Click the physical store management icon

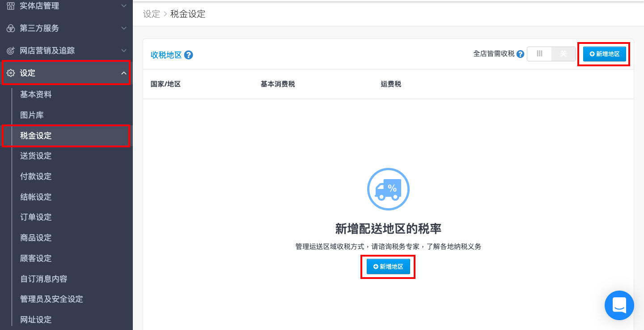point(11,6)
